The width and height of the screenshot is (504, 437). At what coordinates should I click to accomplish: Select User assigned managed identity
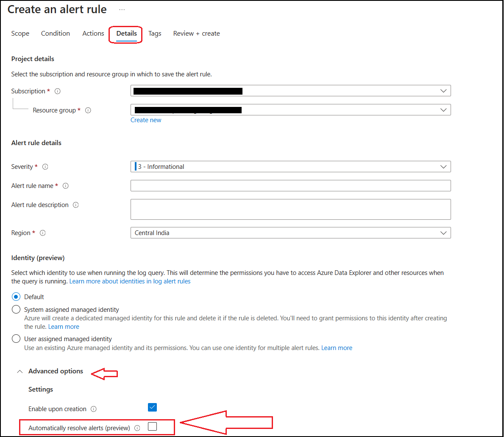click(x=16, y=339)
